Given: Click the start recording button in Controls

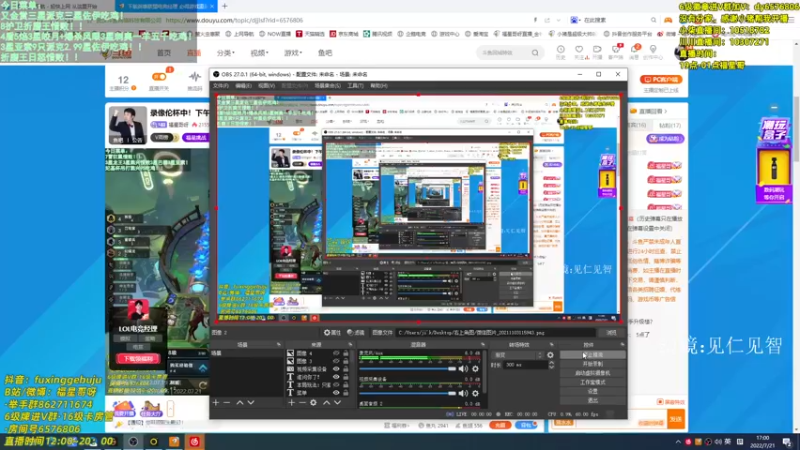Looking at the screenshot, I should click(592, 364).
